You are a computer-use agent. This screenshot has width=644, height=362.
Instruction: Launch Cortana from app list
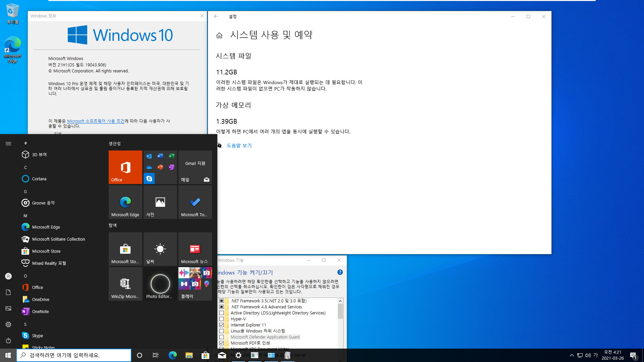click(x=60, y=179)
